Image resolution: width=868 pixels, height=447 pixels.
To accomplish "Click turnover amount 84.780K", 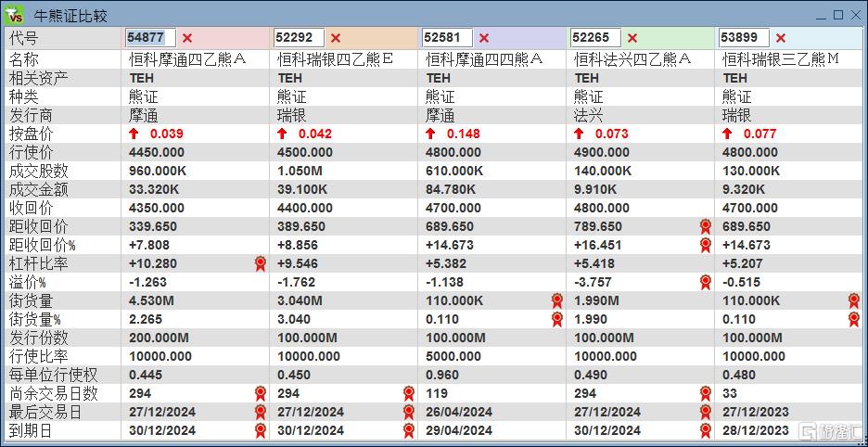I will coord(450,189).
